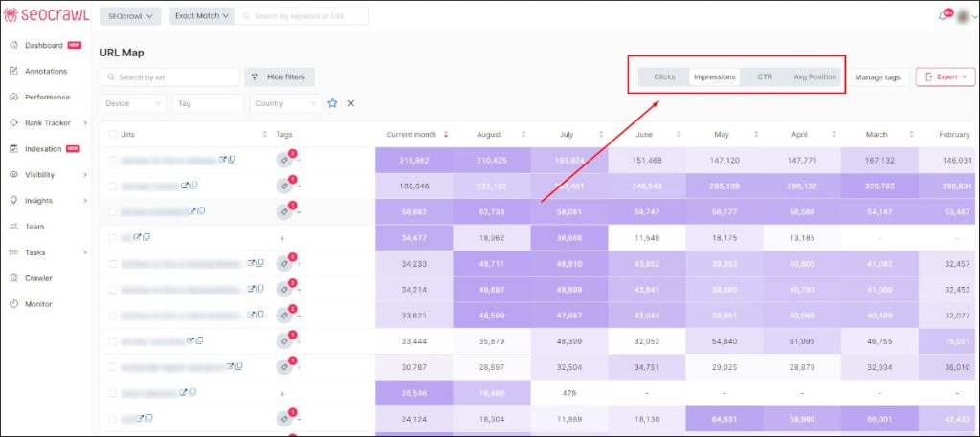
Task: Copy URL icon in the 215,862 row
Action: (x=232, y=160)
